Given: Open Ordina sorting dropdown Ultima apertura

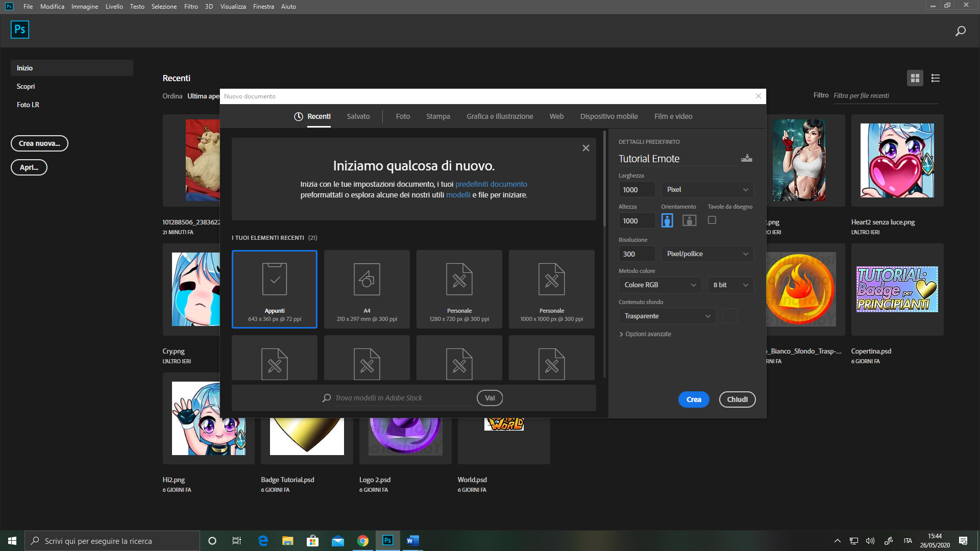Looking at the screenshot, I should click(x=203, y=96).
